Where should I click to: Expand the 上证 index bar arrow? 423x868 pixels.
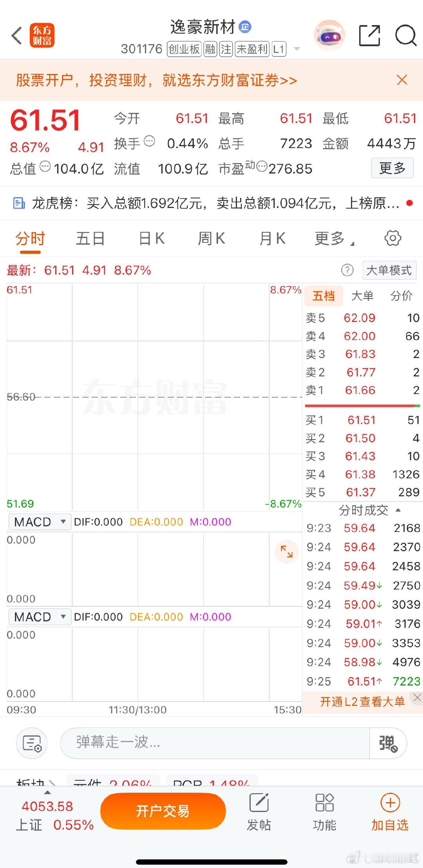[47, 792]
